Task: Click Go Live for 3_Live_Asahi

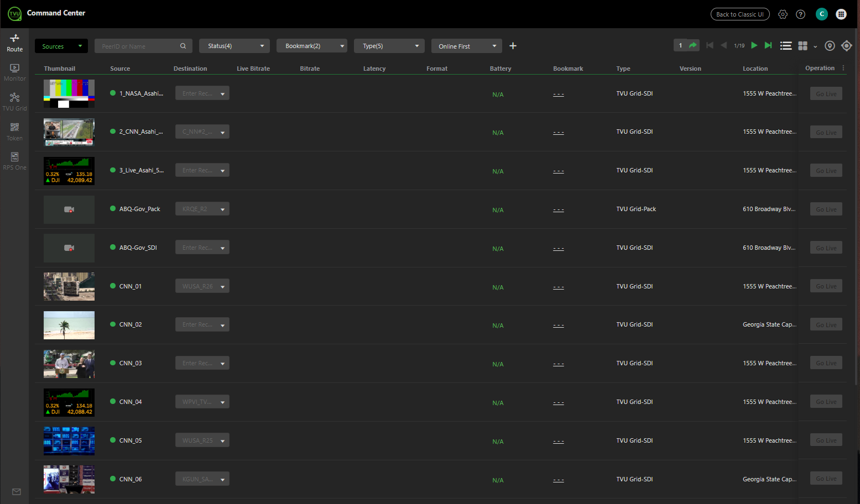Action: (826, 171)
